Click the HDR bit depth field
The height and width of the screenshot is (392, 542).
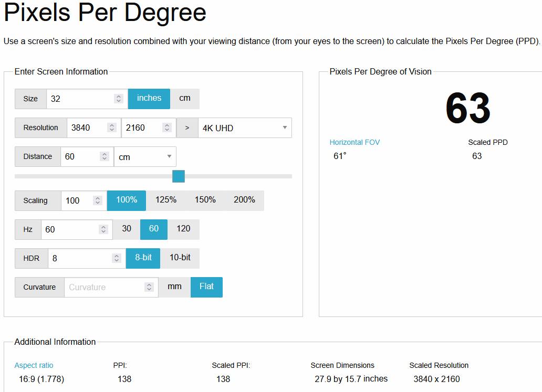point(87,258)
